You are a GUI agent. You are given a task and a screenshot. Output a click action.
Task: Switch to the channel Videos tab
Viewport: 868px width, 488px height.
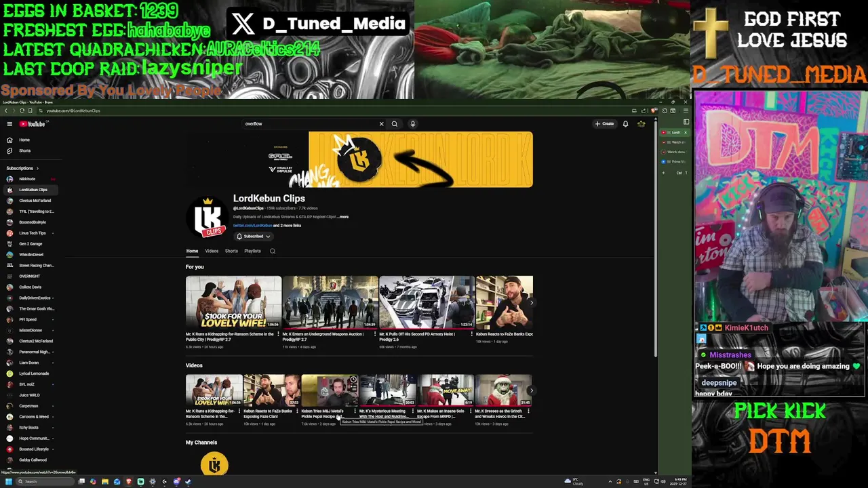pyautogui.click(x=212, y=251)
